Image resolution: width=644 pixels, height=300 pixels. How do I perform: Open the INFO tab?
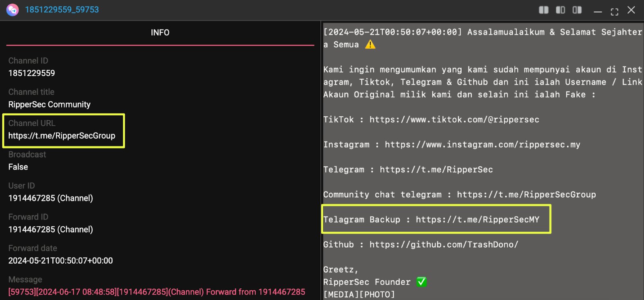(x=160, y=33)
